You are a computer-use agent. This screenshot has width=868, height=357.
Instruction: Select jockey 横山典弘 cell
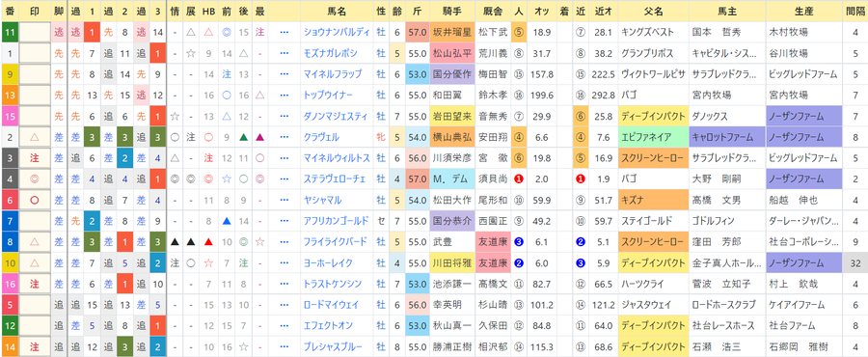pyautogui.click(x=452, y=137)
